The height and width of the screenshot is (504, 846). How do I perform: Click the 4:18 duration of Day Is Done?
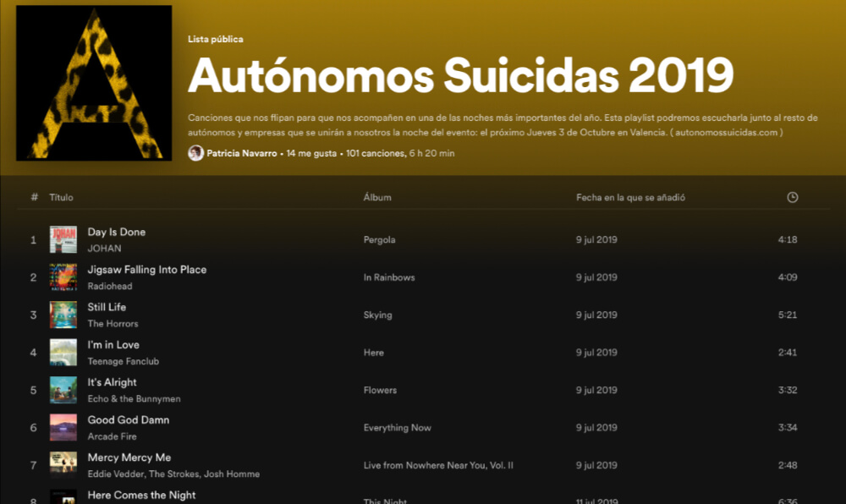click(787, 239)
